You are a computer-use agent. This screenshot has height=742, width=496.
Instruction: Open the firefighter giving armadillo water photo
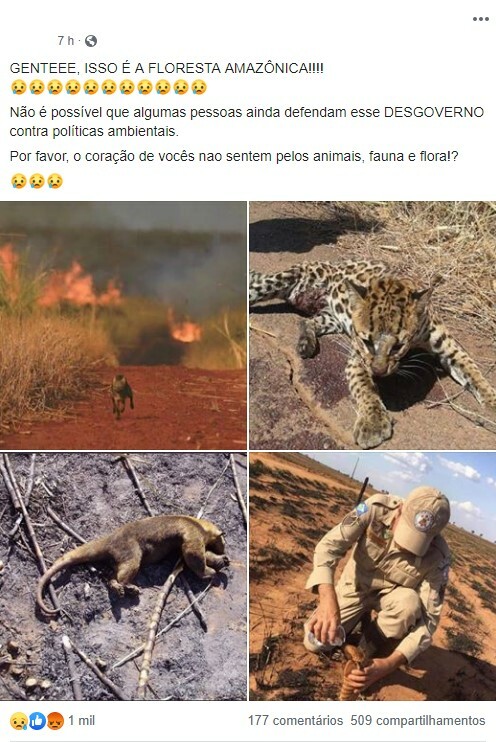click(x=372, y=576)
